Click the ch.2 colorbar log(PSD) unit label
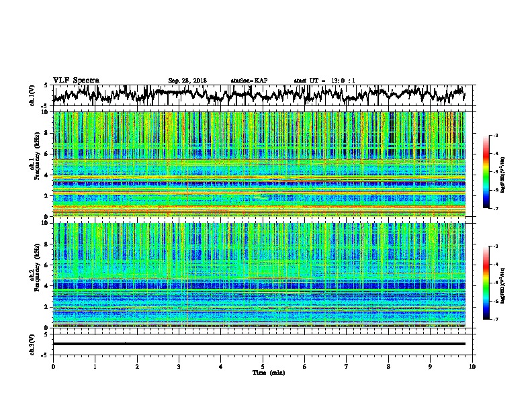The height and width of the screenshot is (411, 532). [503, 285]
